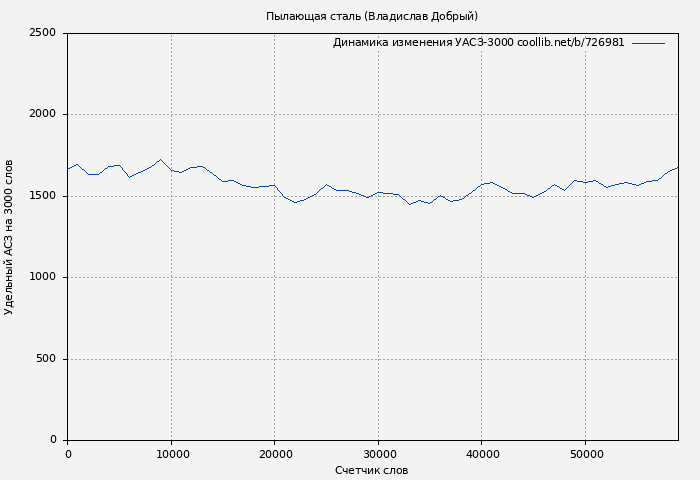Click the 1500 tick on the vertical axis
Screen dimensions: 700x480
pos(43,196)
